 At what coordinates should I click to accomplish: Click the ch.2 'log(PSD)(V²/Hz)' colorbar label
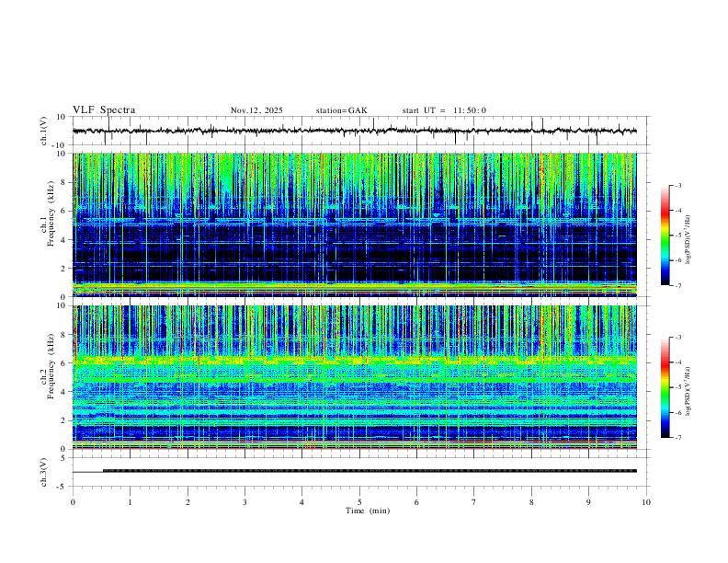pyautogui.click(x=688, y=391)
